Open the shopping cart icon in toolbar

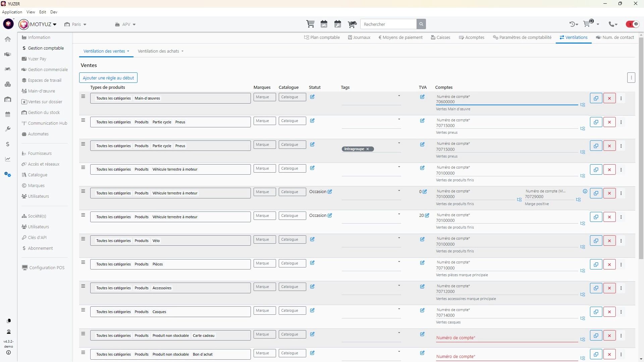[310, 24]
